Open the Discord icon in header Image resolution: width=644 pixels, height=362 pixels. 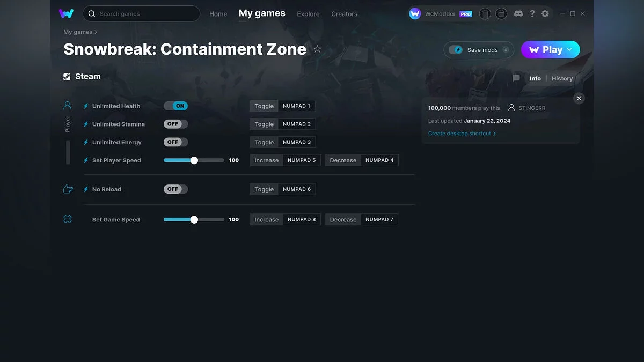tap(518, 13)
